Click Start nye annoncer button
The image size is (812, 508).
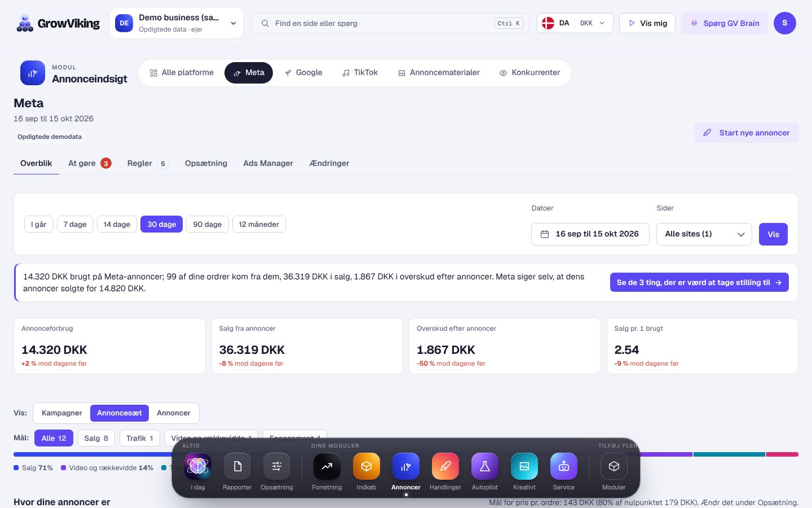click(x=746, y=133)
